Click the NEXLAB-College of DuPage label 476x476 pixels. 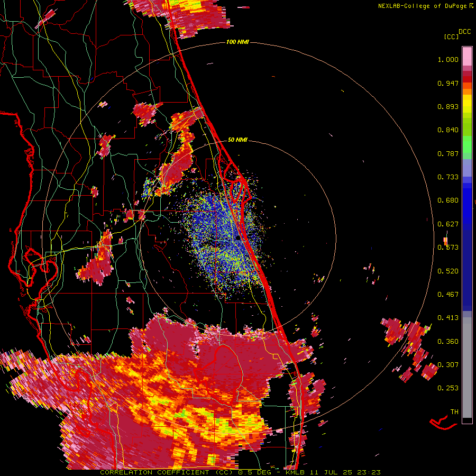(x=423, y=6)
